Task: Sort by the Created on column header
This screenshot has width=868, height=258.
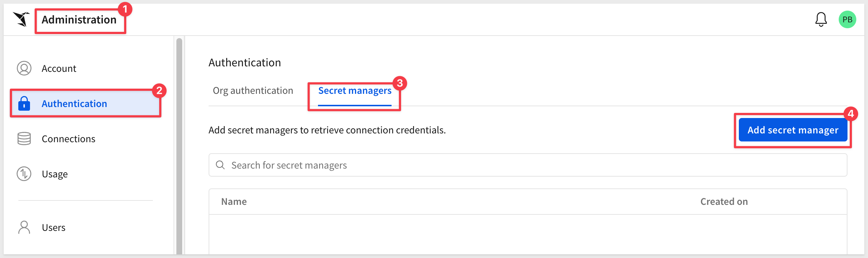Action: coord(724,202)
